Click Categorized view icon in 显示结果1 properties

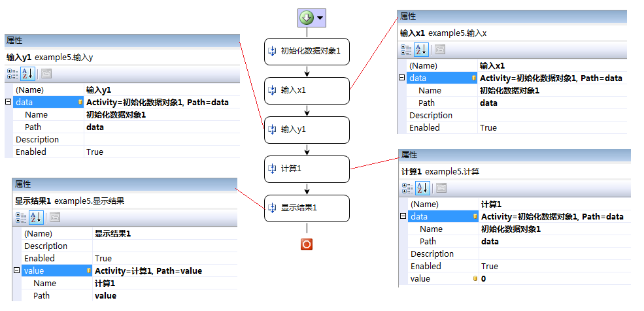pos(21,217)
